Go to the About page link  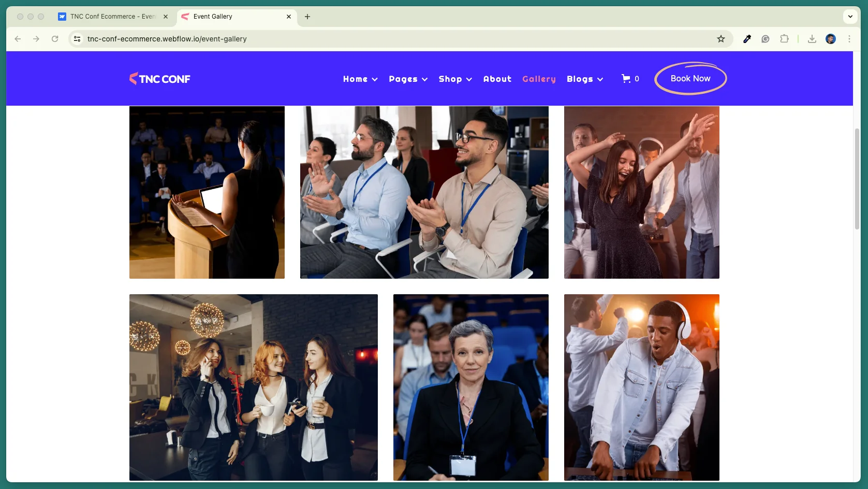point(497,79)
